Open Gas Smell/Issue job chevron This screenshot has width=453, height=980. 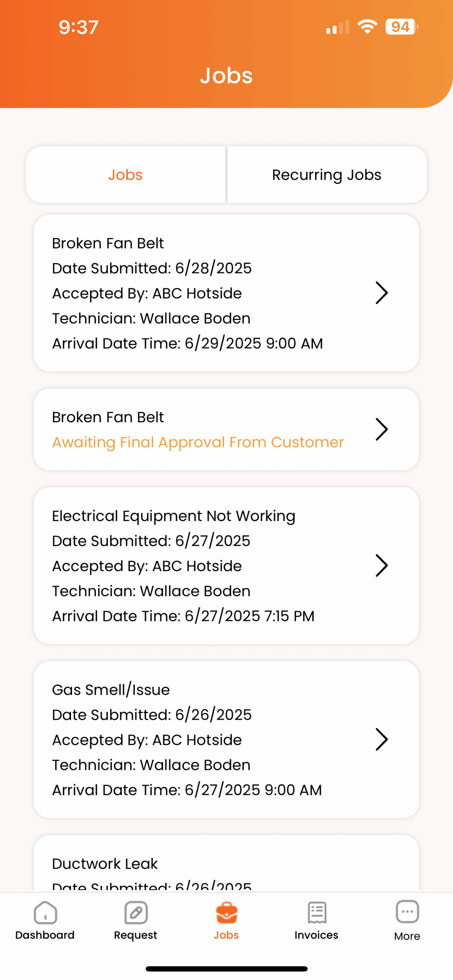point(381,739)
